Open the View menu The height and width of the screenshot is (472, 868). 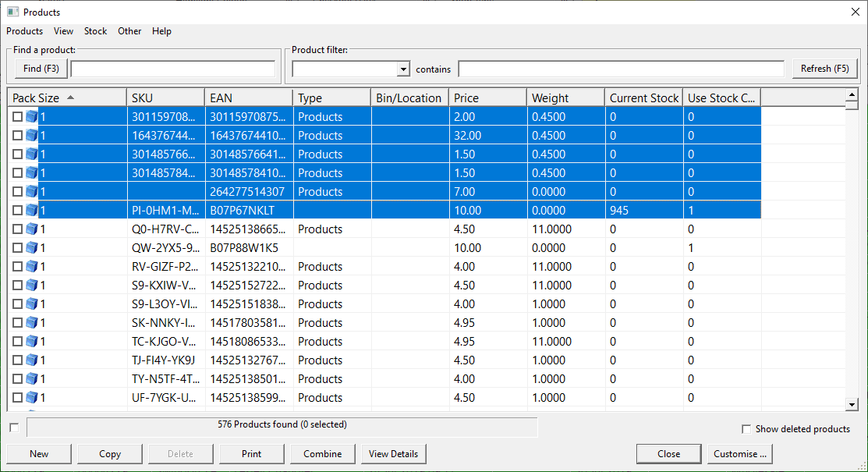tap(63, 31)
